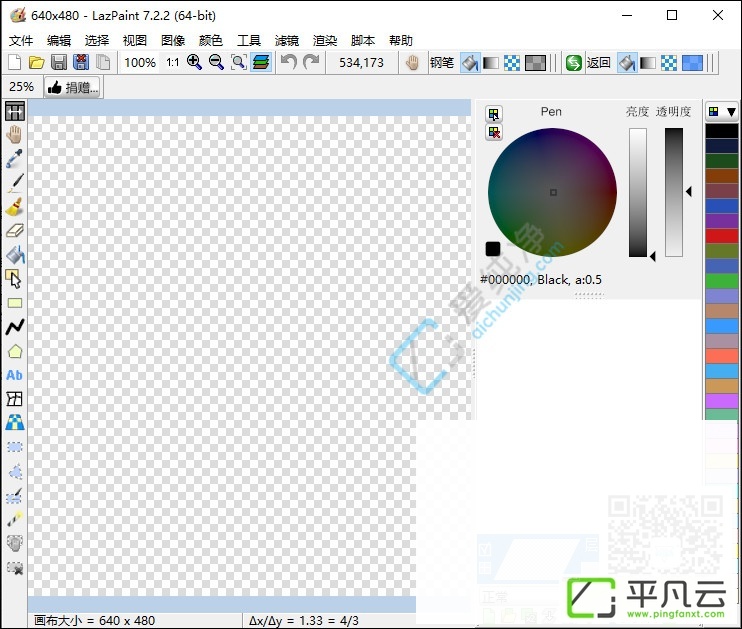Select solid fill for 返回 back color
Screen dimensions: 742x629
click(627, 62)
